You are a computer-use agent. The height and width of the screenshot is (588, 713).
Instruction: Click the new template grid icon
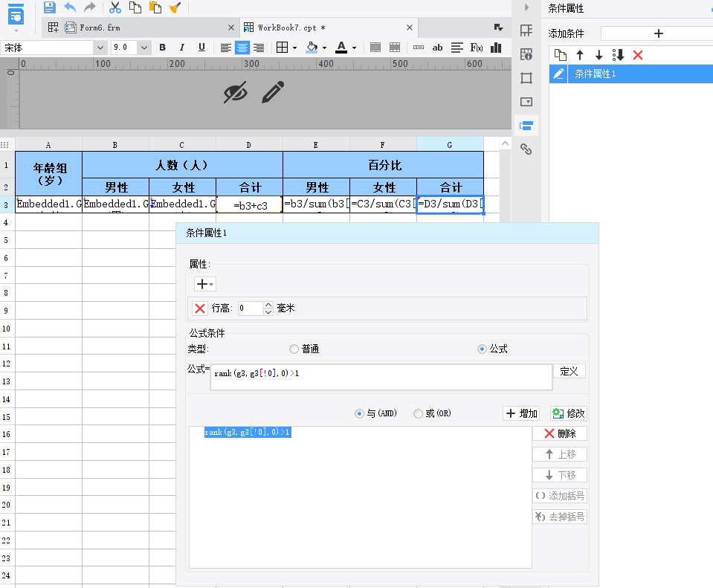click(54, 28)
